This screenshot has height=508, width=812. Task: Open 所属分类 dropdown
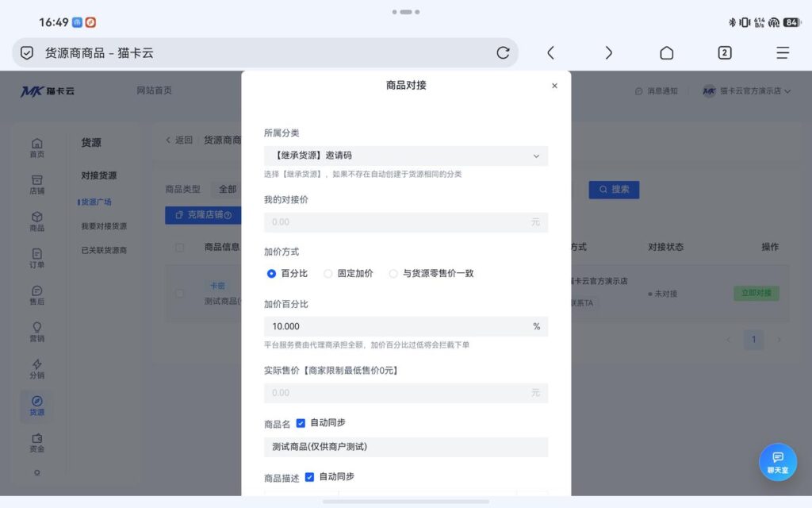coord(406,156)
